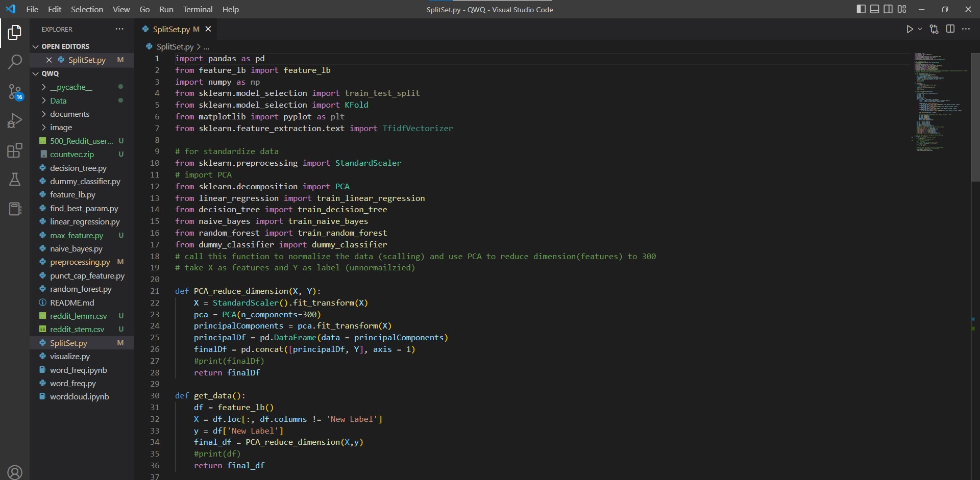
Task: Close SplitSet.py in Open Editors list
Action: (49, 60)
